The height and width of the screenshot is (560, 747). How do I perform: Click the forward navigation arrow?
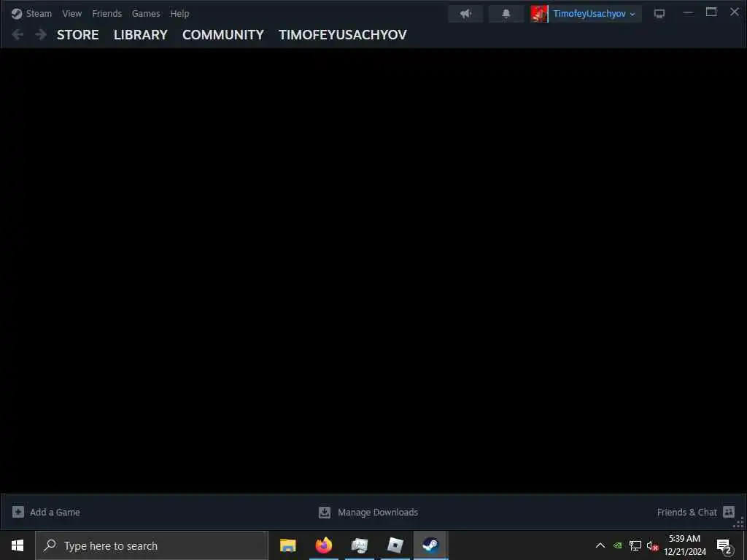tap(41, 34)
